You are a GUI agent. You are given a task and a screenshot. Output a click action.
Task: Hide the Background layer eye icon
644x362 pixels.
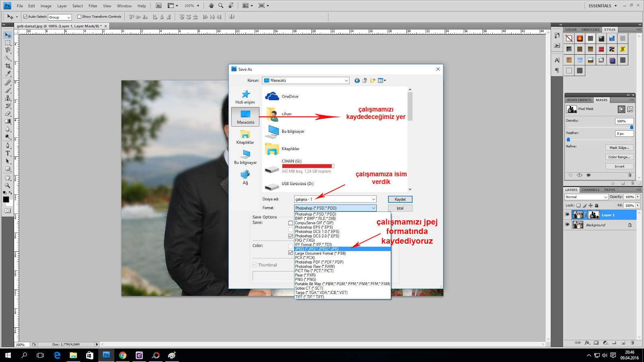[568, 225]
